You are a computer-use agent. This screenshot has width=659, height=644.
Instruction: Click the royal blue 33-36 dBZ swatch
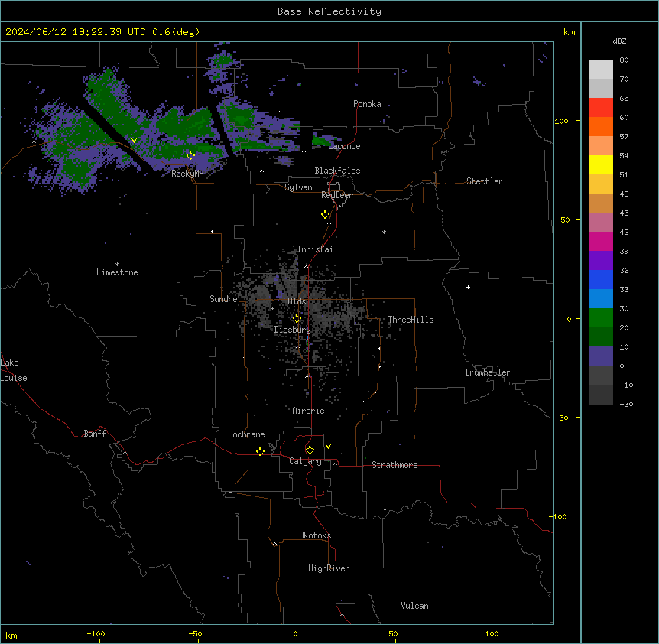(601, 279)
